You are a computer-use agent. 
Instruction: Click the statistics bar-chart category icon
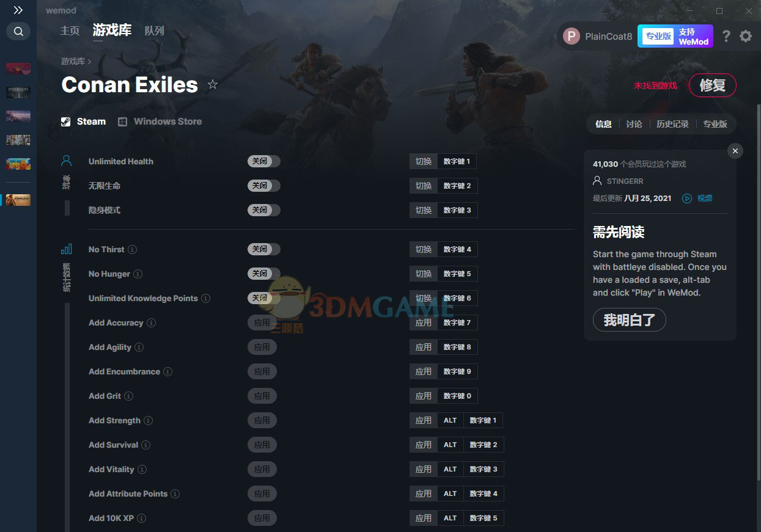67,249
